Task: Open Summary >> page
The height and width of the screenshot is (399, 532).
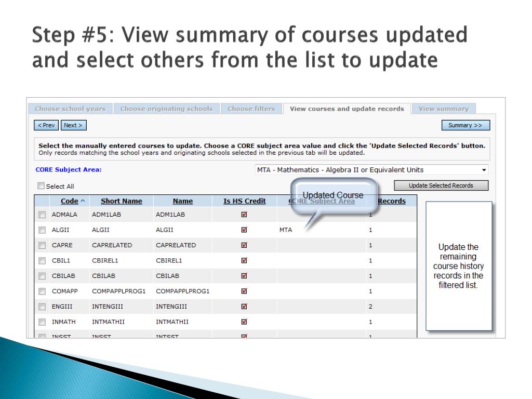Action: (x=465, y=125)
